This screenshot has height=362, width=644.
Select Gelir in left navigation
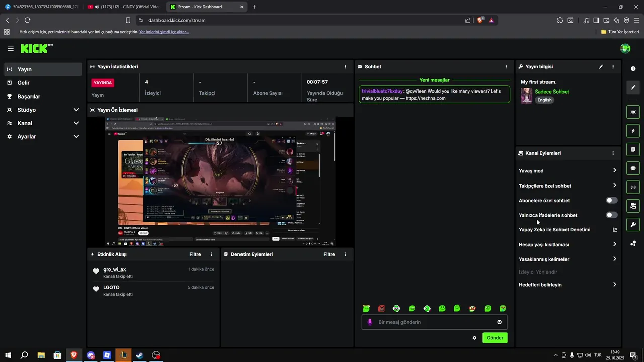[x=43, y=83]
